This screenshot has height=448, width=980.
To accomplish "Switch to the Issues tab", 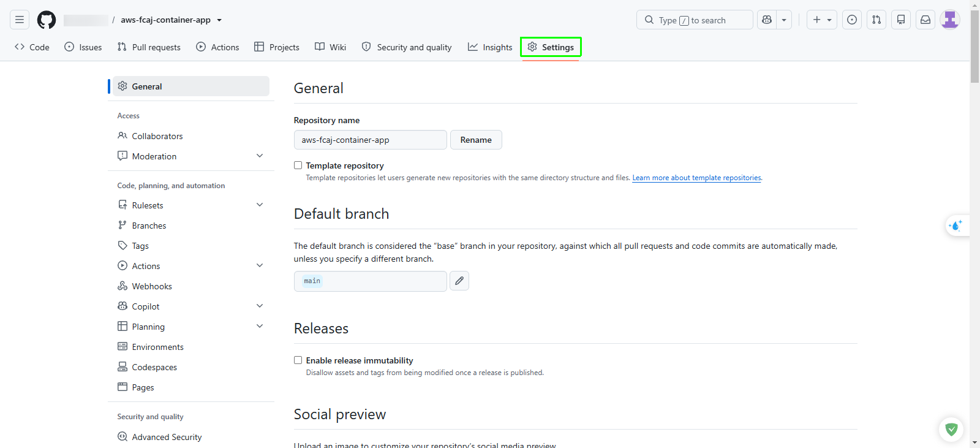I will (83, 47).
